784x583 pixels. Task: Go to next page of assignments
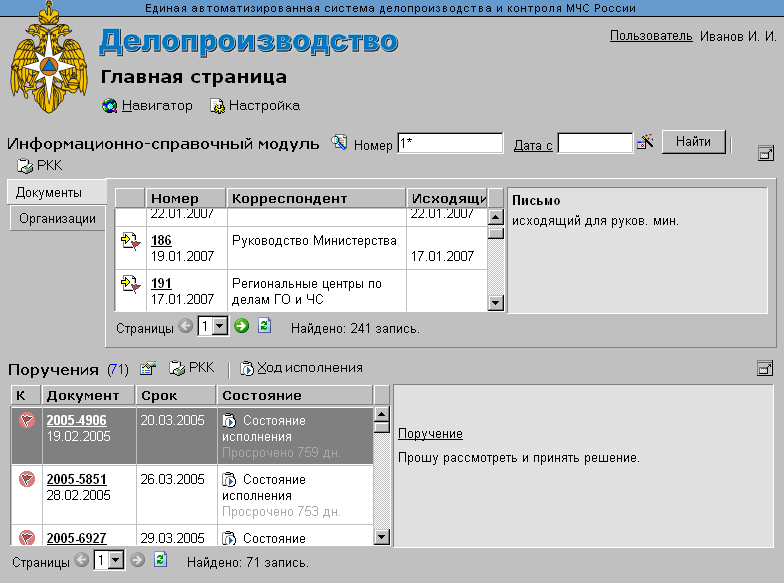pos(138,560)
